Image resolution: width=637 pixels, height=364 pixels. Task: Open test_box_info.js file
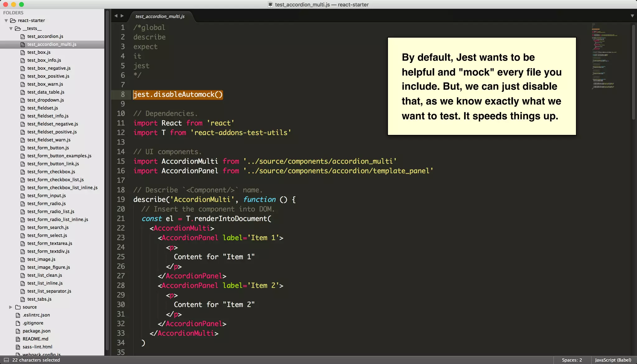coord(44,60)
